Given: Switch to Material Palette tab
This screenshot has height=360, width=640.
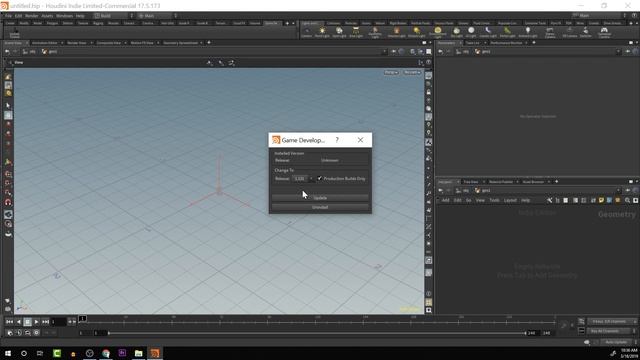Looking at the screenshot, I should (501, 182).
